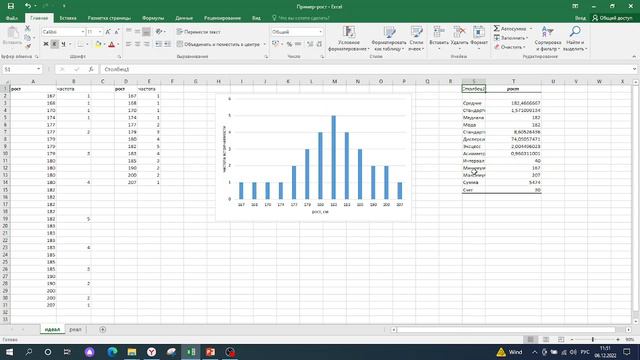640x360 pixels.
Task: Click the AutoSum sigma icon
Action: pos(497,29)
